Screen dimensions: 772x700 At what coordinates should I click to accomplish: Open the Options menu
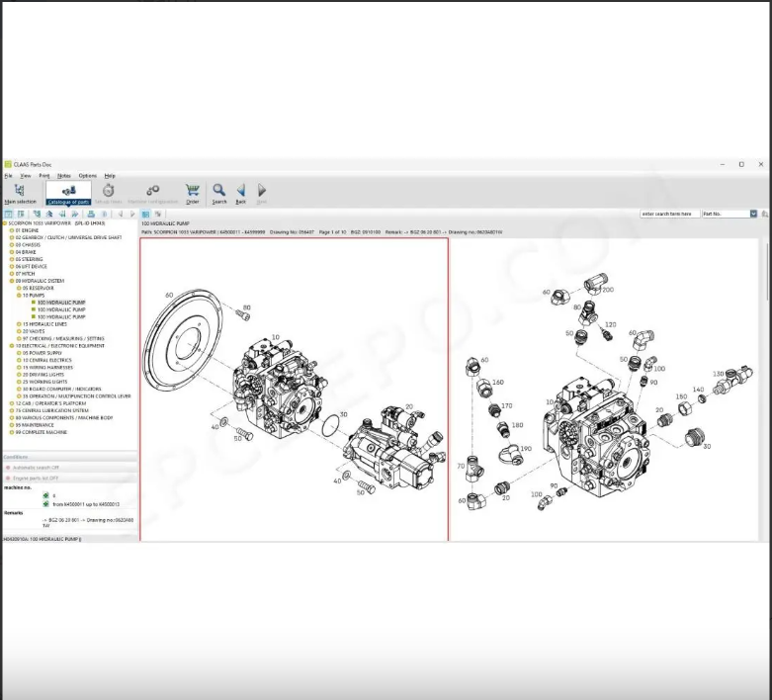(87, 176)
